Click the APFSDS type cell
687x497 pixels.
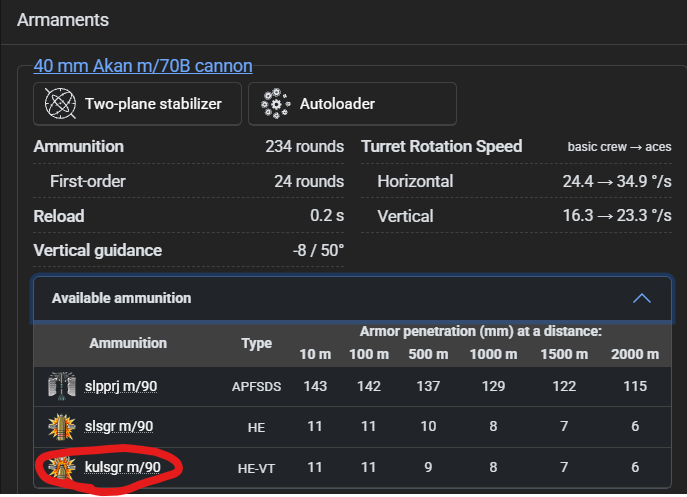[256, 387]
